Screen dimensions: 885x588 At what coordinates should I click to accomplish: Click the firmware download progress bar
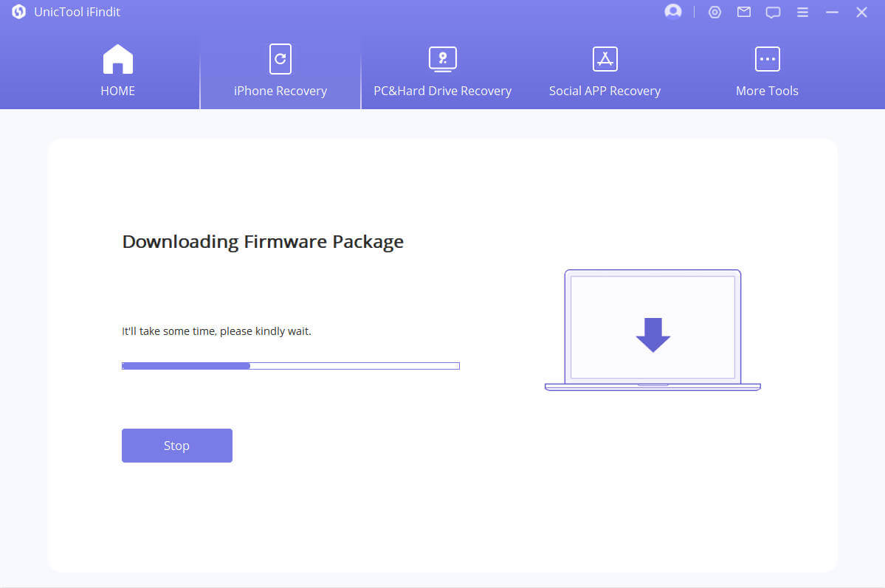tap(291, 366)
